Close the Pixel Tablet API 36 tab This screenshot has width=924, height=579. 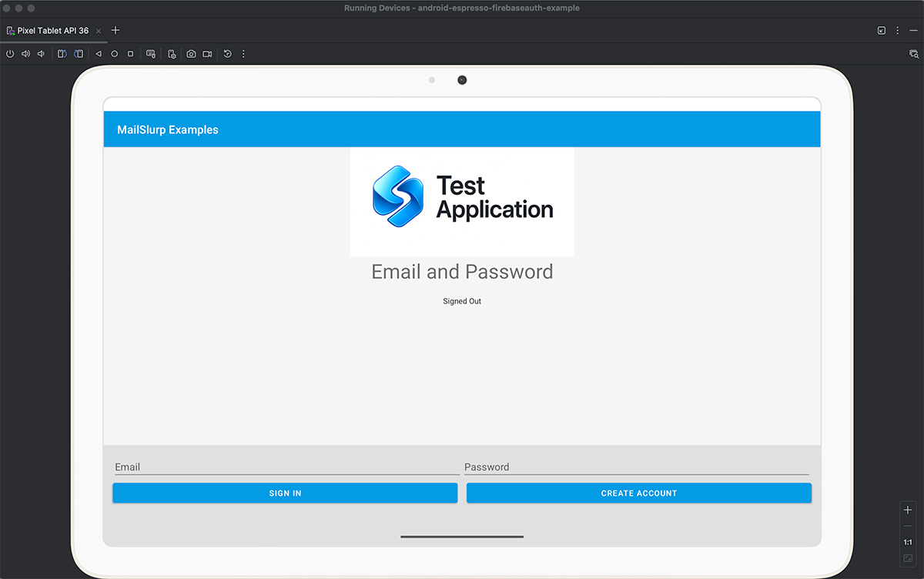click(99, 31)
